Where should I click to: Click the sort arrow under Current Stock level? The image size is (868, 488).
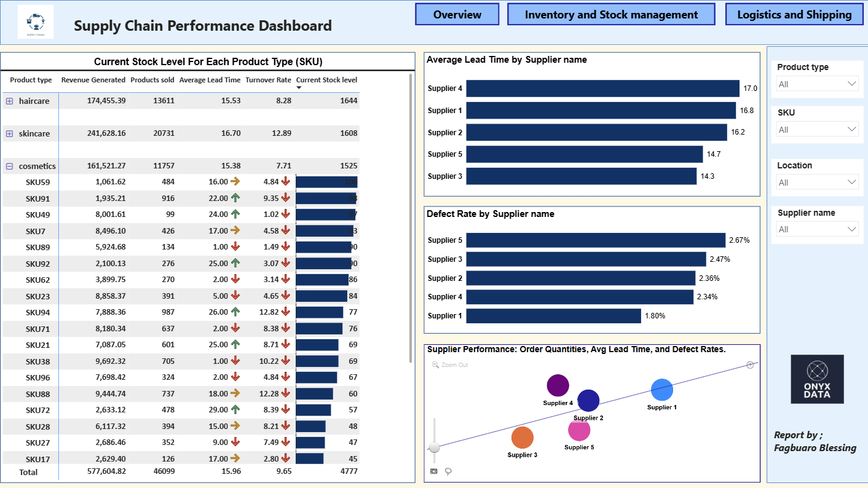pos(299,88)
